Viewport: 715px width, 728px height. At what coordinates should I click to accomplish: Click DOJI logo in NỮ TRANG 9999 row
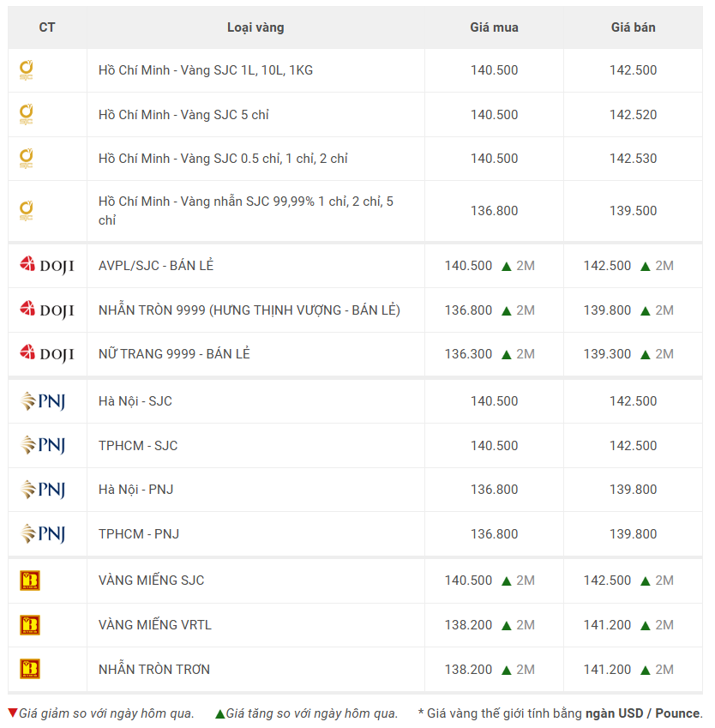(46, 353)
